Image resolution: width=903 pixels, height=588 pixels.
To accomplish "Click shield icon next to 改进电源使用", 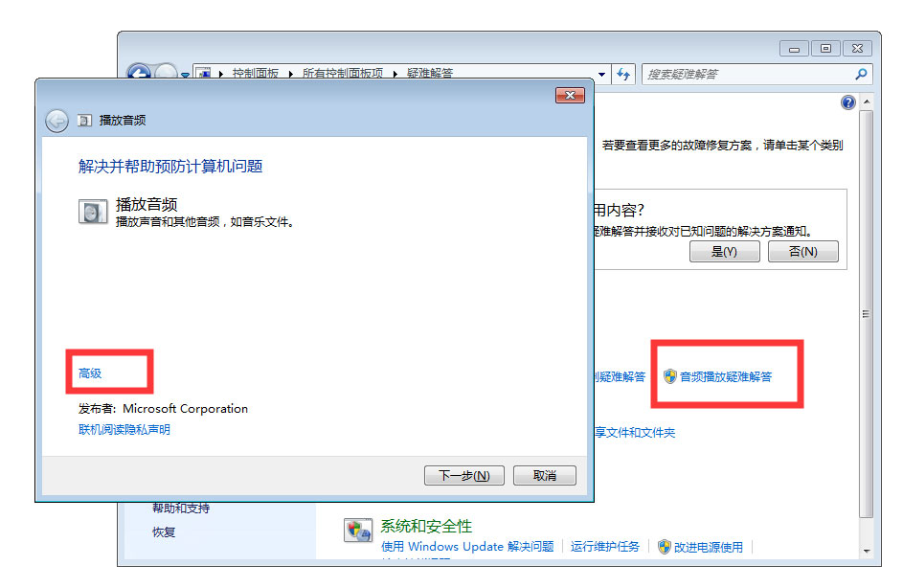I will (664, 547).
